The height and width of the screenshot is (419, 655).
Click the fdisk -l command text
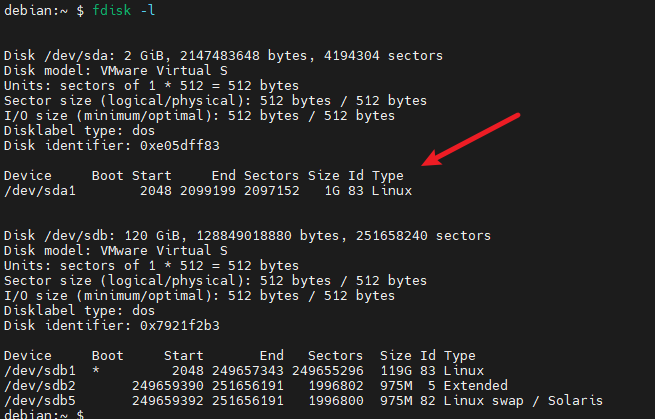click(x=118, y=12)
